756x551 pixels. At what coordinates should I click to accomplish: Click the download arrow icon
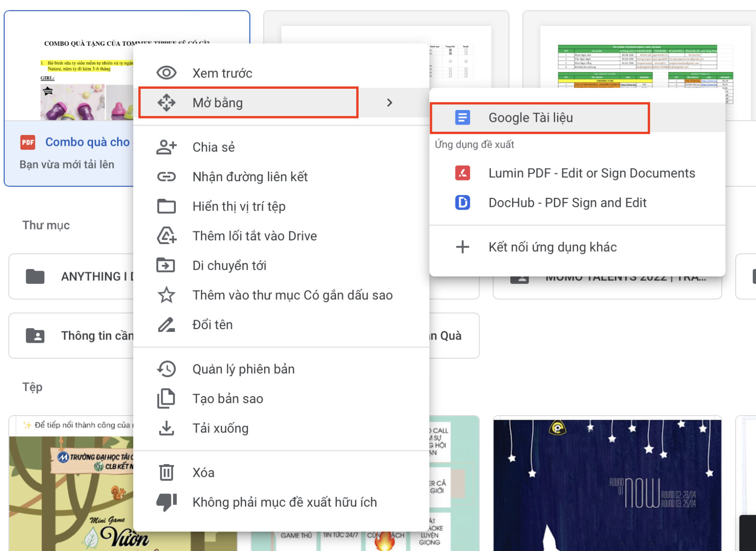[166, 428]
